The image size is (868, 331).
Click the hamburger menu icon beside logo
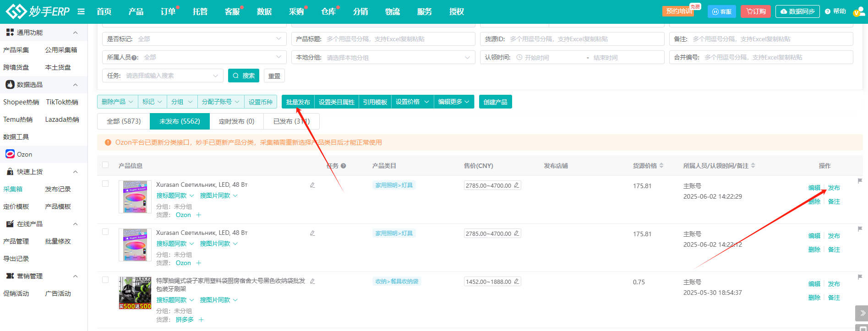click(x=81, y=11)
